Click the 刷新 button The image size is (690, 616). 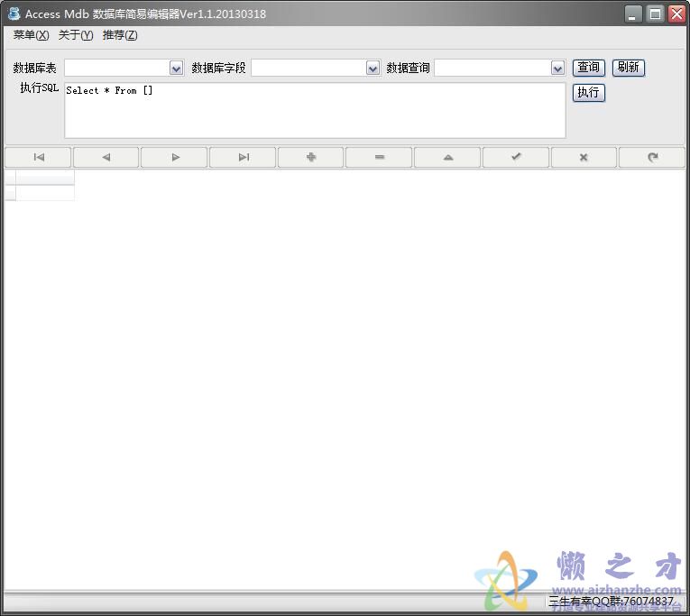point(629,68)
